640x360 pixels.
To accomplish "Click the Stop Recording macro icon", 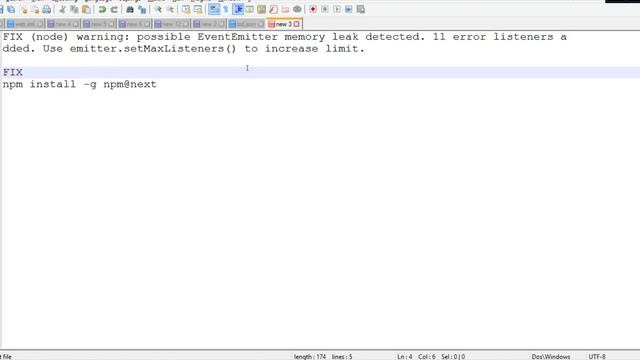I will click(325, 9).
